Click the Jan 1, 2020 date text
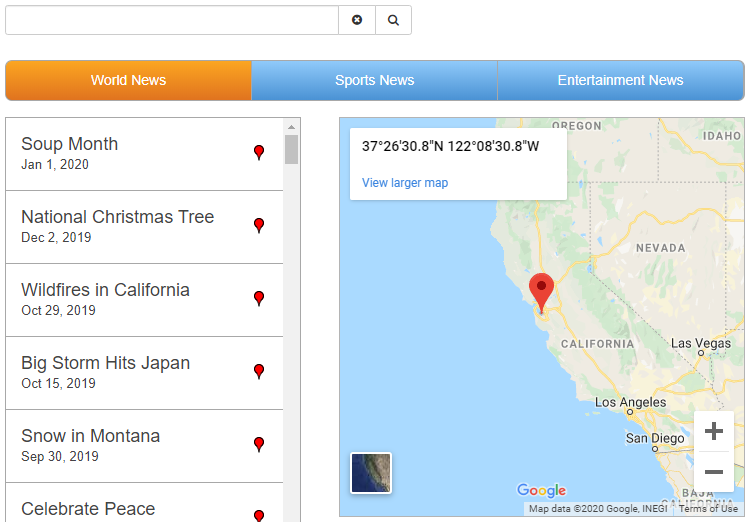The height and width of the screenshot is (522, 750). [x=55, y=165]
